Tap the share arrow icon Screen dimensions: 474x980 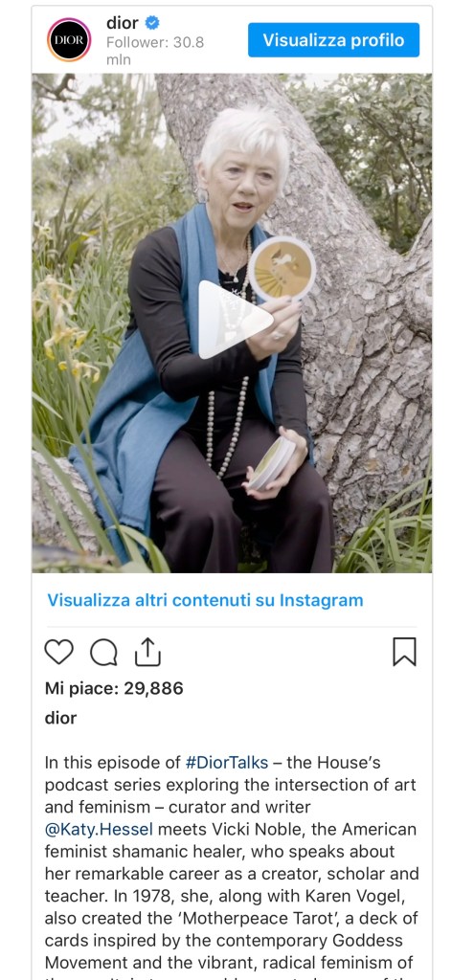148,651
